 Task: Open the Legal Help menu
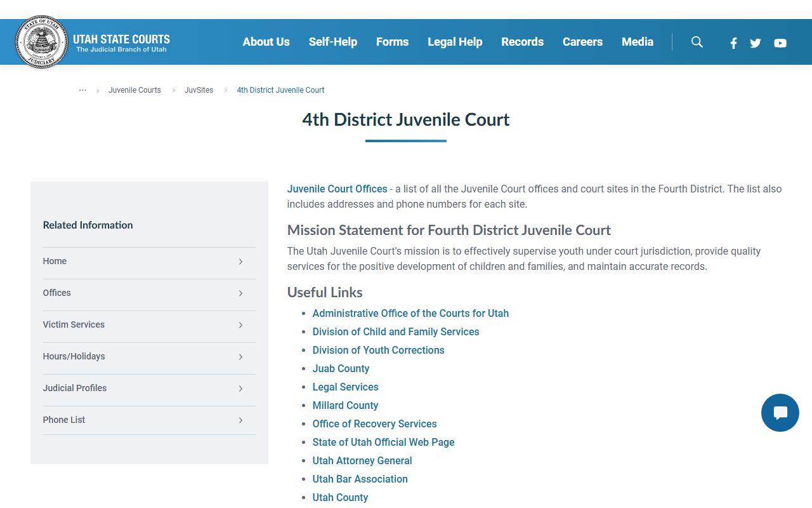tap(455, 42)
